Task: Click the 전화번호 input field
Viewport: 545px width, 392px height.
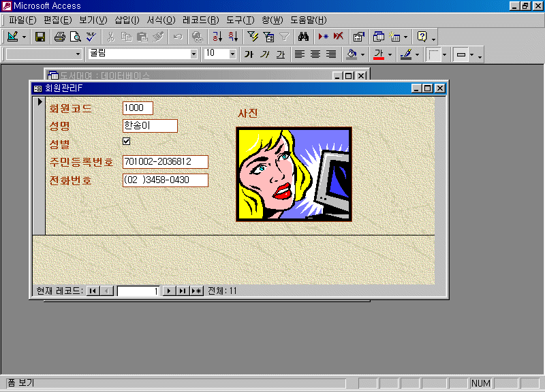Action: coord(166,180)
